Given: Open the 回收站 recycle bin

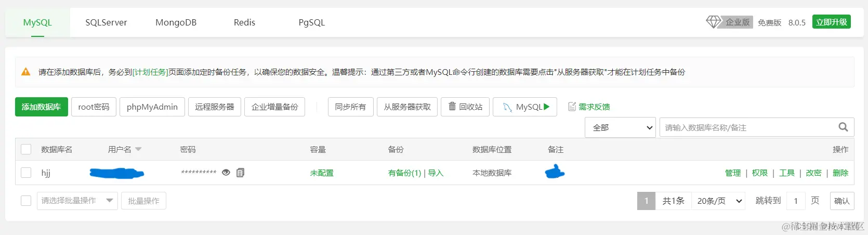Looking at the screenshot, I should point(465,107).
